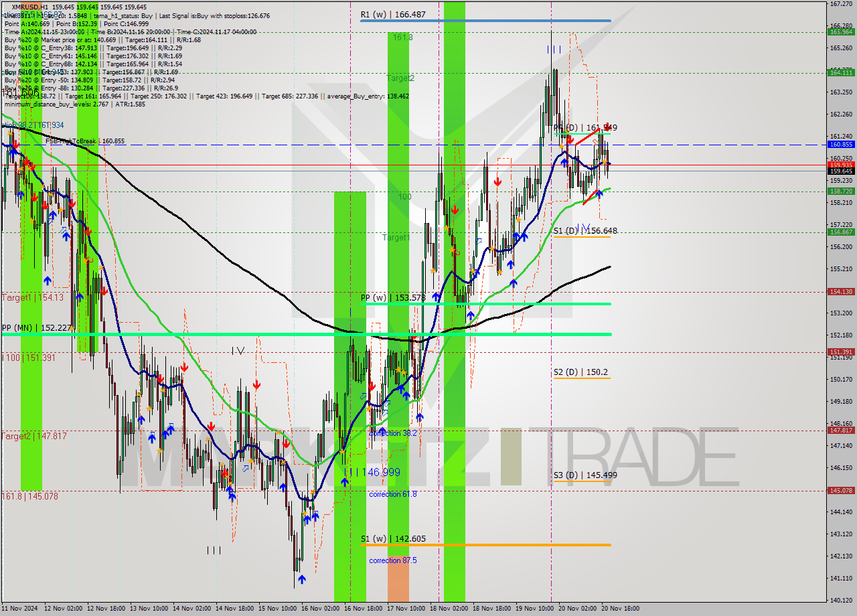Select the blue I I I wave label at the 20 Nov peak

pyautogui.click(x=554, y=49)
